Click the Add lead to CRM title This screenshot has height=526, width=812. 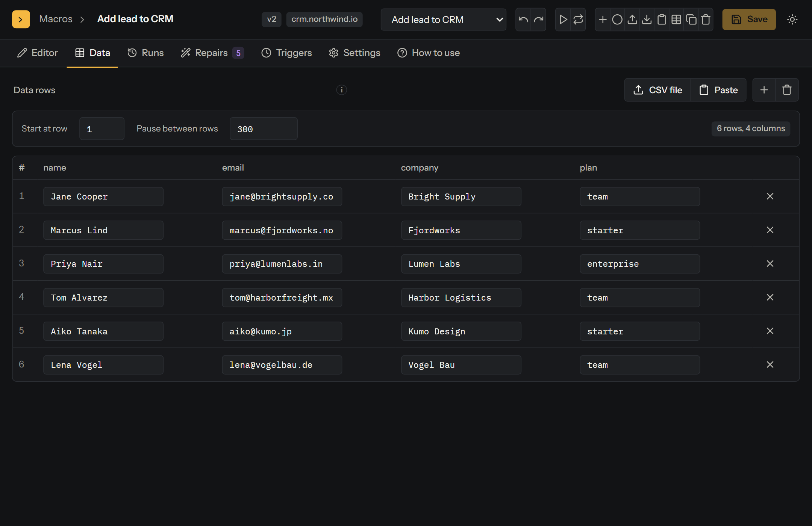135,19
